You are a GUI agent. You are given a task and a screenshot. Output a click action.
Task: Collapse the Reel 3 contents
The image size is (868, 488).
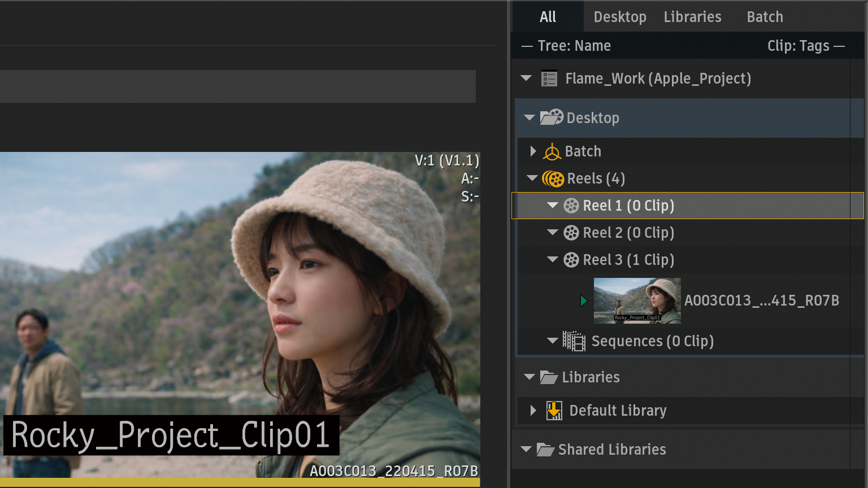pos(553,260)
